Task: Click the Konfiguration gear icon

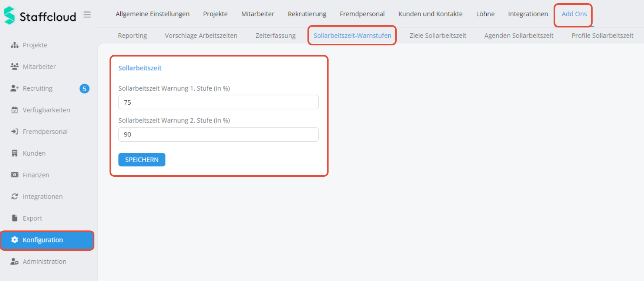Action: point(15,240)
